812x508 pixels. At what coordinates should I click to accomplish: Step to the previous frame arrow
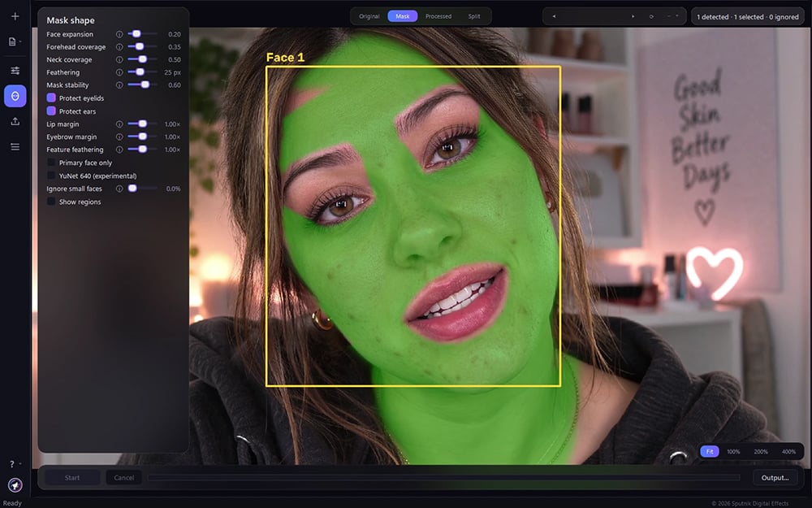[x=554, y=16]
